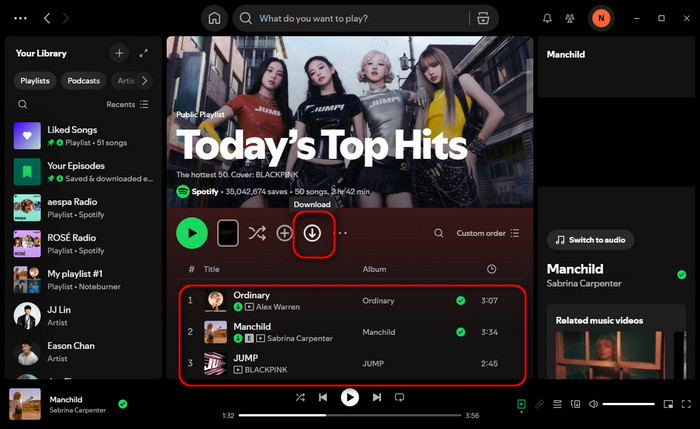Open artist link Alex Warren

(278, 307)
